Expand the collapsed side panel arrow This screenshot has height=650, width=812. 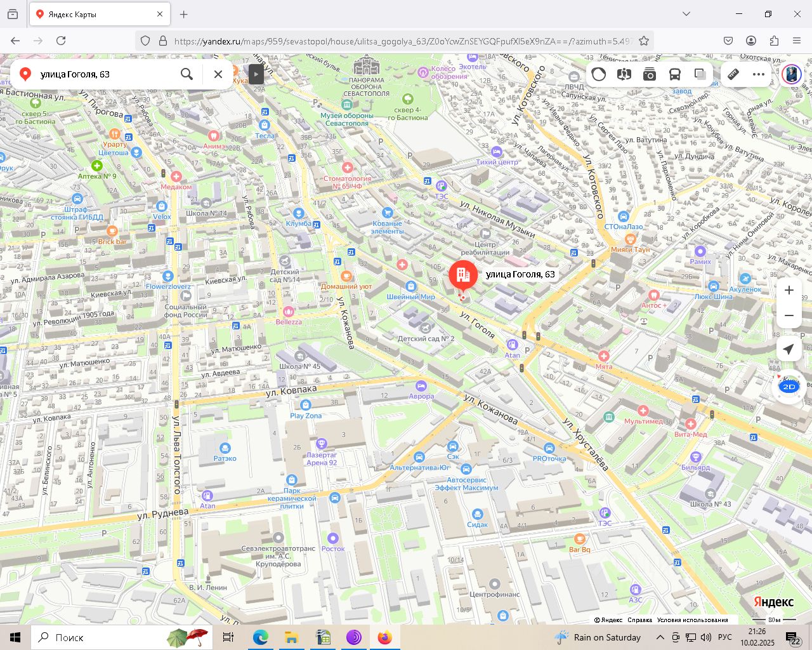[256, 74]
